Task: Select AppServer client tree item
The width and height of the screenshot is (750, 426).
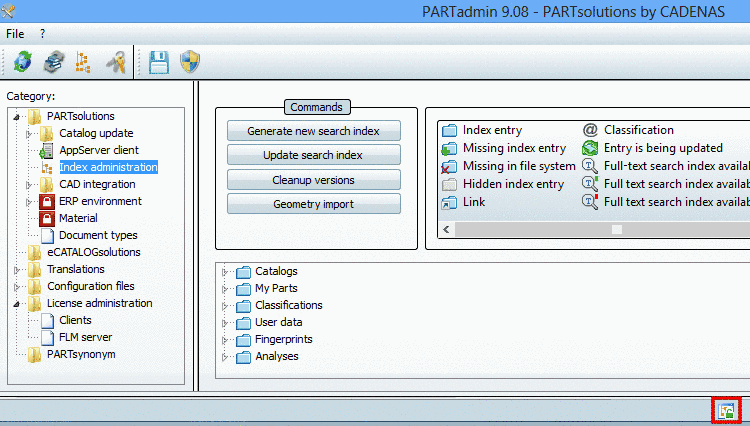Action: (99, 150)
